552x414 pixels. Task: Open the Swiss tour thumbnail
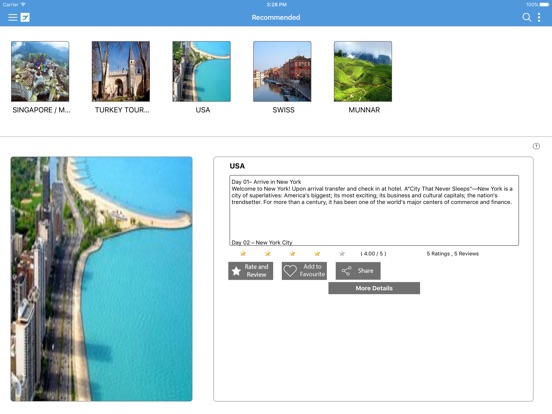tap(282, 71)
